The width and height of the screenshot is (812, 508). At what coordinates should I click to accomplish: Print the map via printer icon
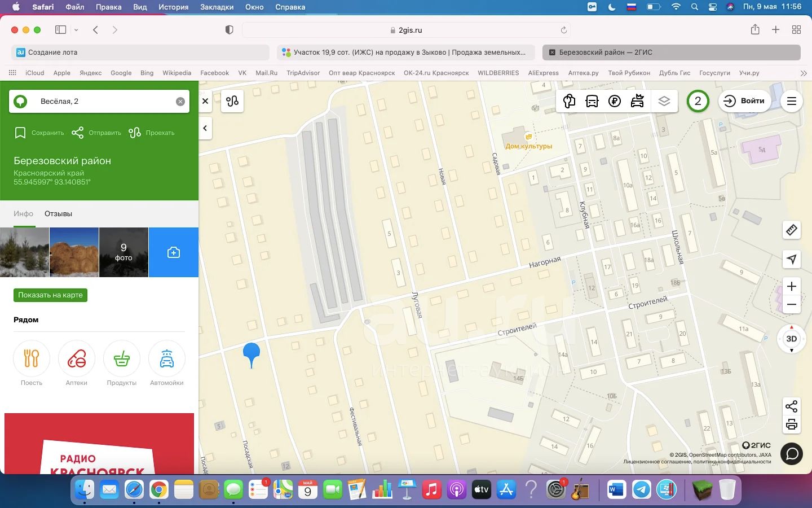click(x=792, y=424)
